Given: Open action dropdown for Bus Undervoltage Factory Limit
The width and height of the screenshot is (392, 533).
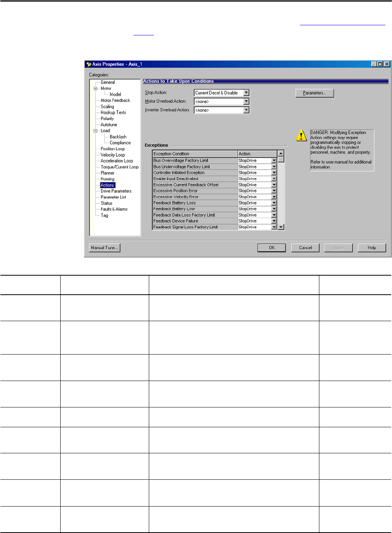Looking at the screenshot, I should tap(274, 166).
